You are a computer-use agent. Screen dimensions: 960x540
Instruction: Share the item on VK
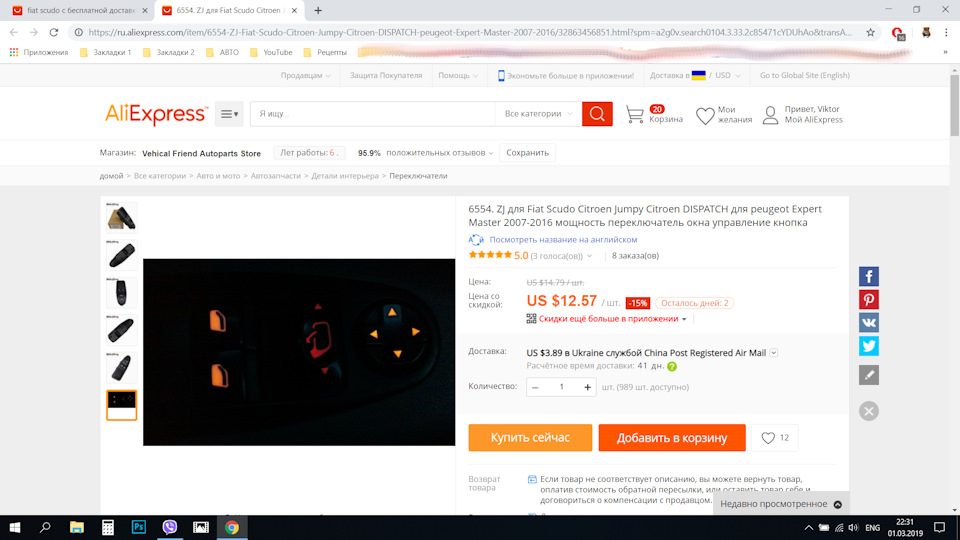(868, 323)
